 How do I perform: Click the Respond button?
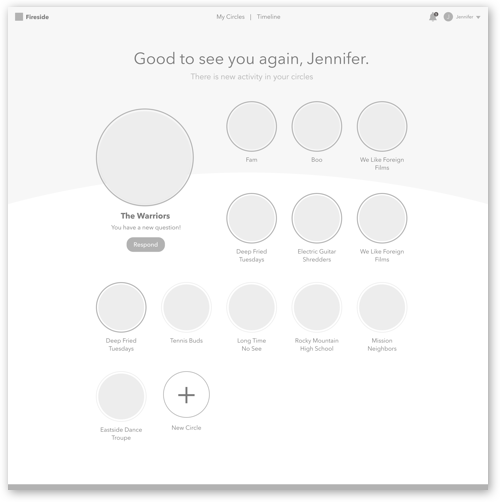[146, 244]
